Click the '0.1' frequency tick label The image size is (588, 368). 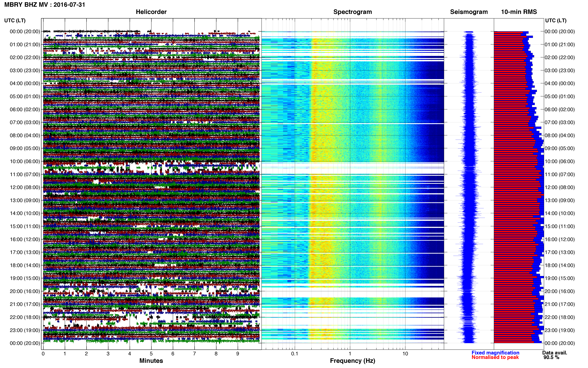pyautogui.click(x=295, y=354)
